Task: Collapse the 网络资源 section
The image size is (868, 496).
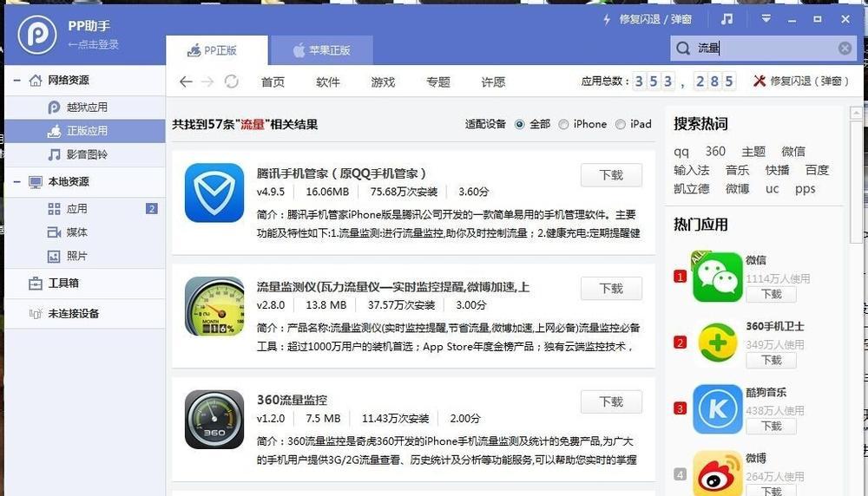Action: [17, 80]
